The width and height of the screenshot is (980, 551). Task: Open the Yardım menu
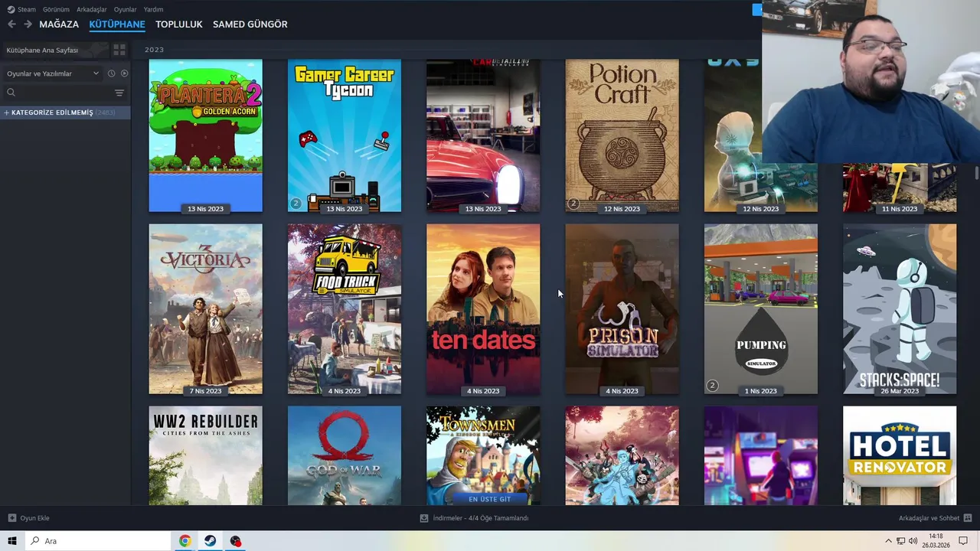tap(153, 9)
